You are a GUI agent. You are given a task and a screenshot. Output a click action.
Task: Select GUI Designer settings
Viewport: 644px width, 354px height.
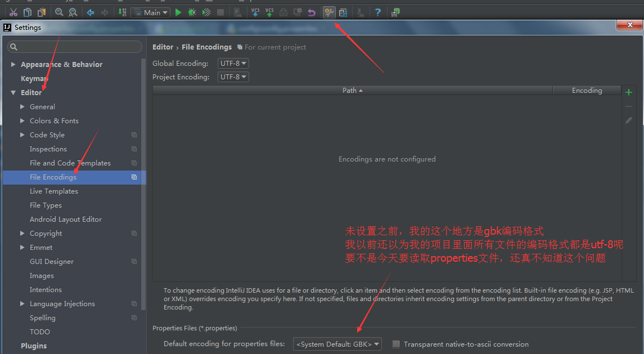click(52, 262)
